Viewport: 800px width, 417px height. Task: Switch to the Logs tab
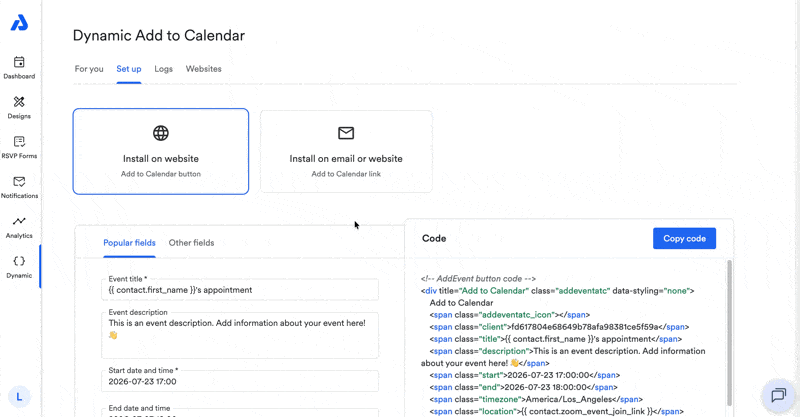[163, 69]
